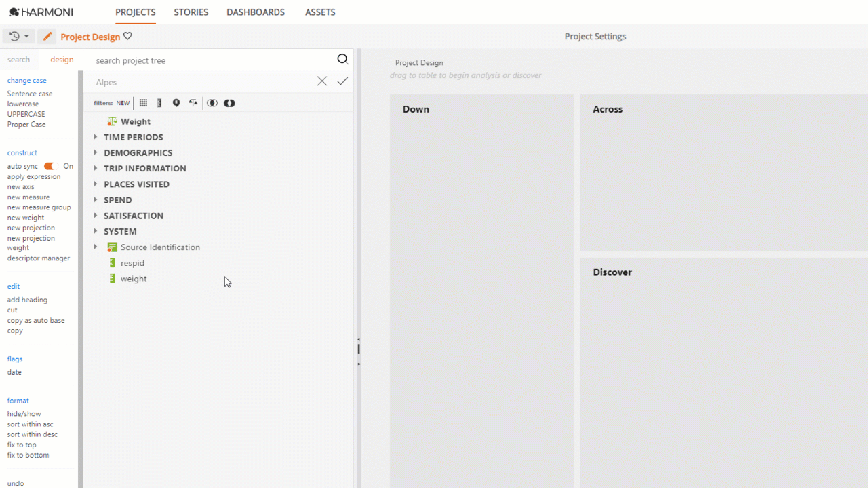Click the project tree search magnifier
This screenshot has height=488, width=868.
[x=342, y=60]
